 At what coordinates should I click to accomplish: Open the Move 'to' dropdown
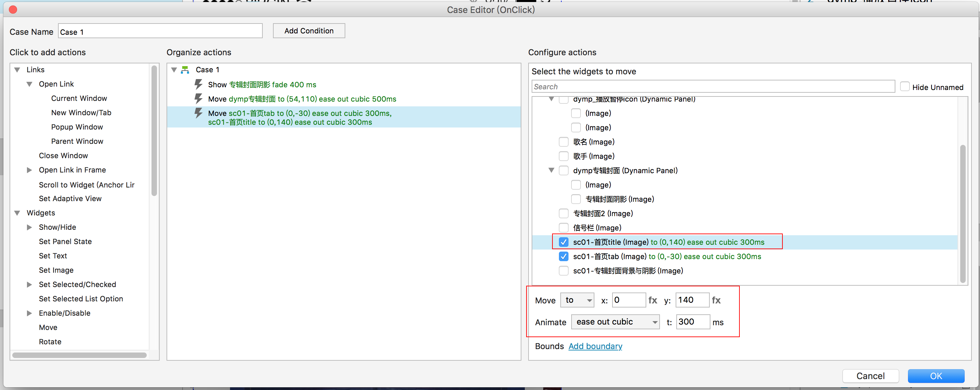tap(577, 300)
